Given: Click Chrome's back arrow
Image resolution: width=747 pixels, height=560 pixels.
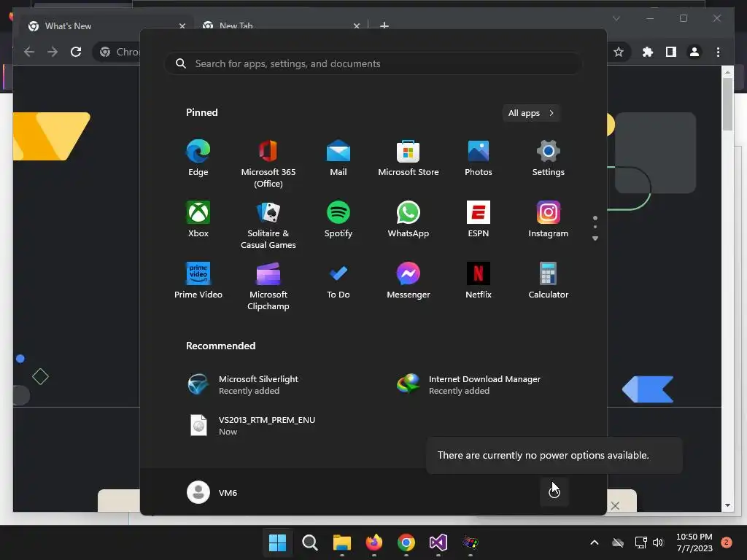Looking at the screenshot, I should (x=29, y=52).
